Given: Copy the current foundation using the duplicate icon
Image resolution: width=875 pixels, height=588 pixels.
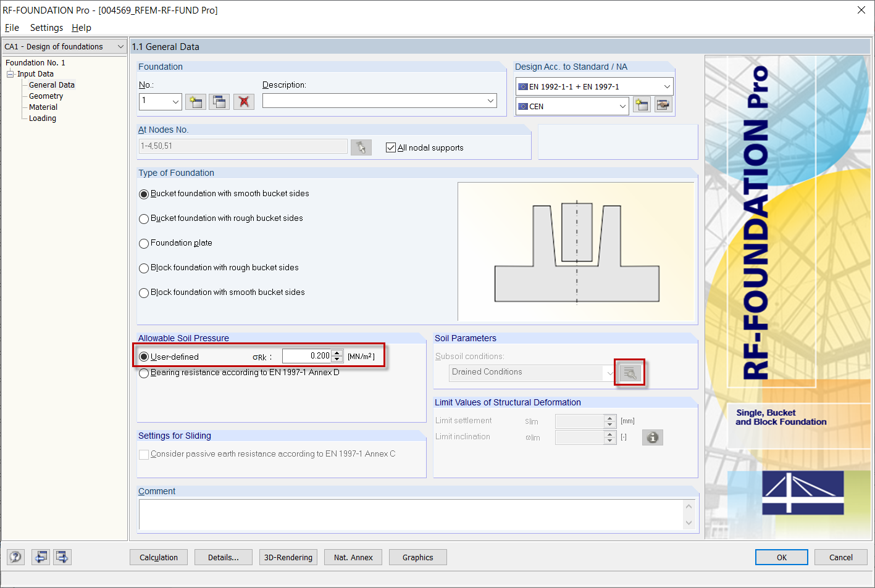Looking at the screenshot, I should tap(219, 102).
